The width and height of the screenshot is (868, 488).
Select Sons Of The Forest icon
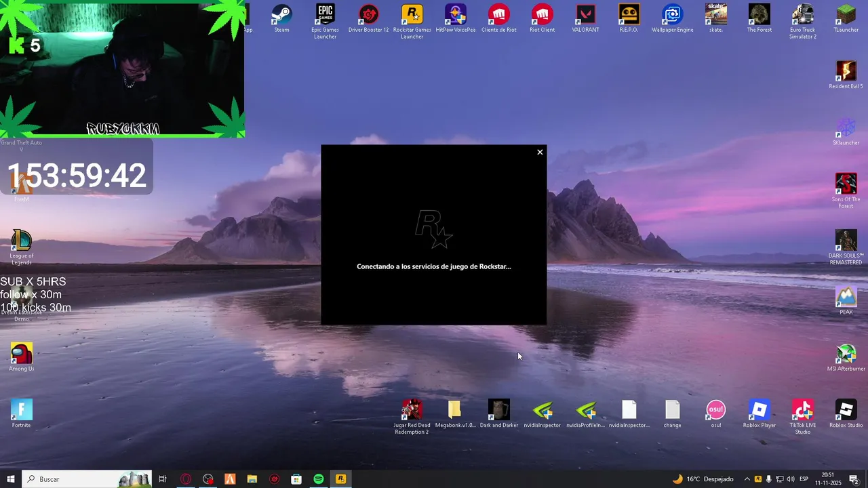tap(846, 190)
